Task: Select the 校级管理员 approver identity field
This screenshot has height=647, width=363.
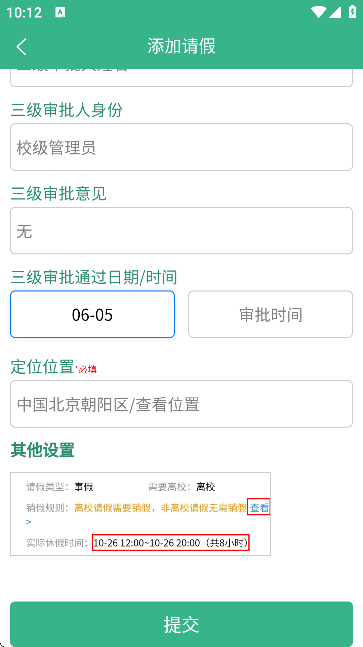Action: pos(182,147)
